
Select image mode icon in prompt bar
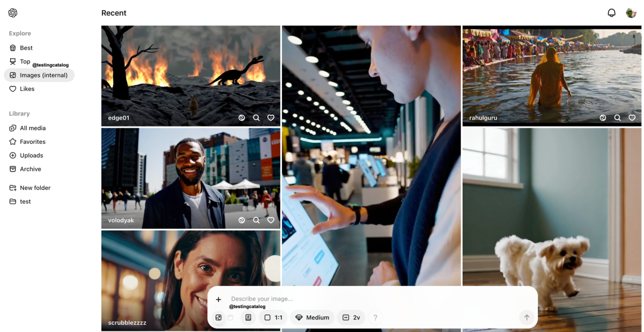[x=218, y=318]
